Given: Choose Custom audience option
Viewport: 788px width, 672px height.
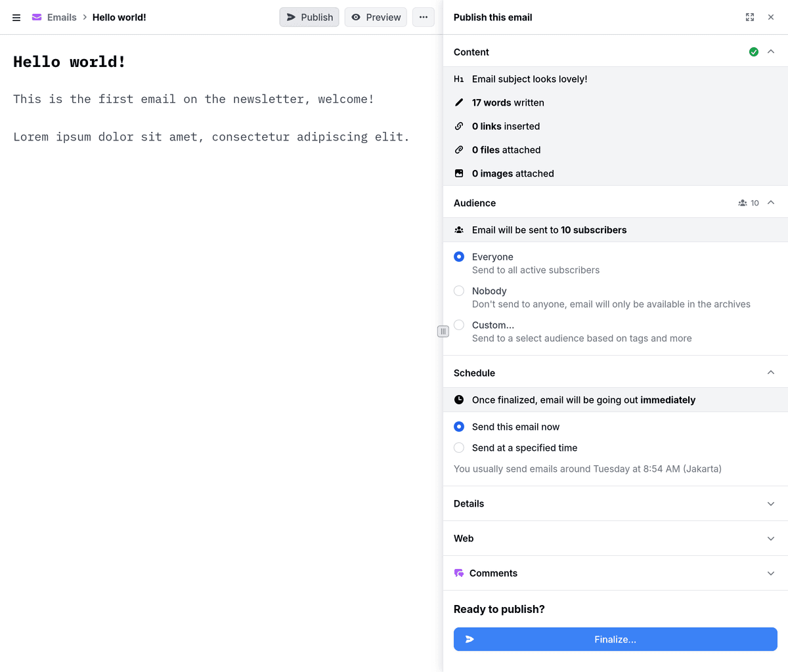Looking at the screenshot, I should pos(458,325).
